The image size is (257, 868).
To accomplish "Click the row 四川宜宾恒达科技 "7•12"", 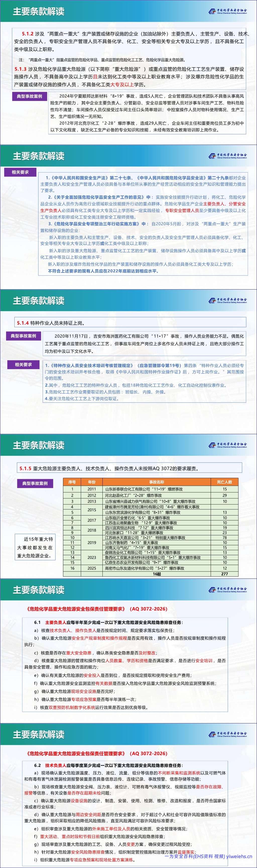I will click(x=151, y=528).
